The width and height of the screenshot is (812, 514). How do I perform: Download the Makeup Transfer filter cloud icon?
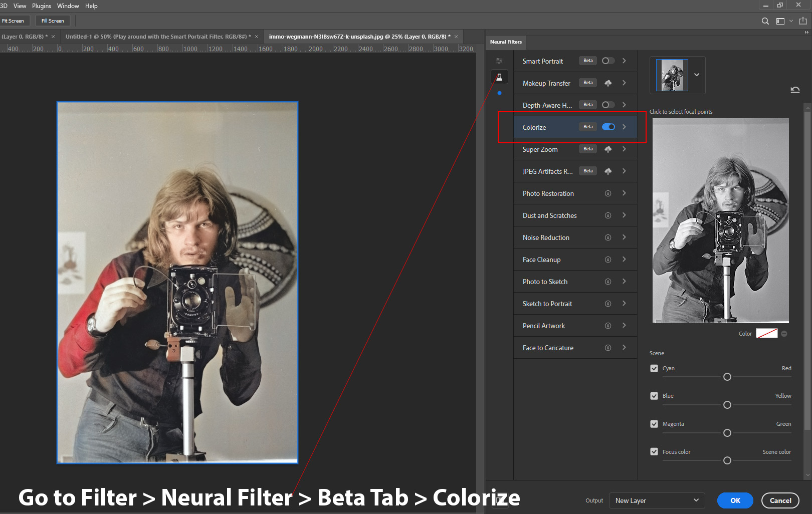click(608, 83)
